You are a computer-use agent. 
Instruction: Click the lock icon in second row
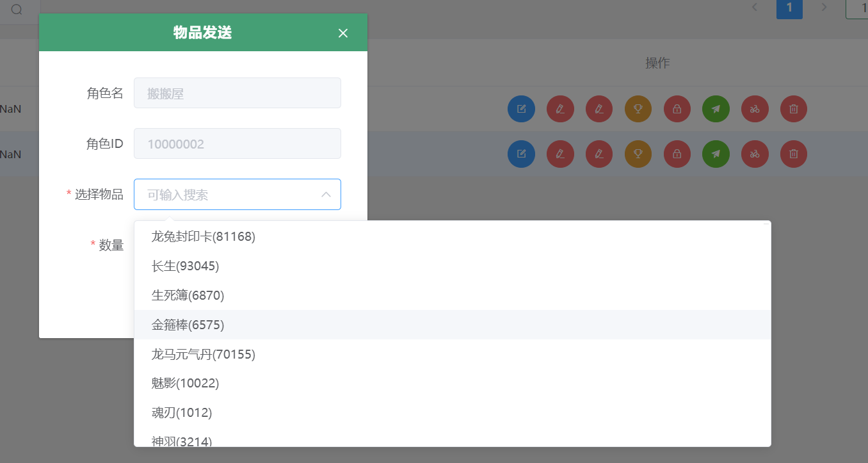click(x=677, y=154)
